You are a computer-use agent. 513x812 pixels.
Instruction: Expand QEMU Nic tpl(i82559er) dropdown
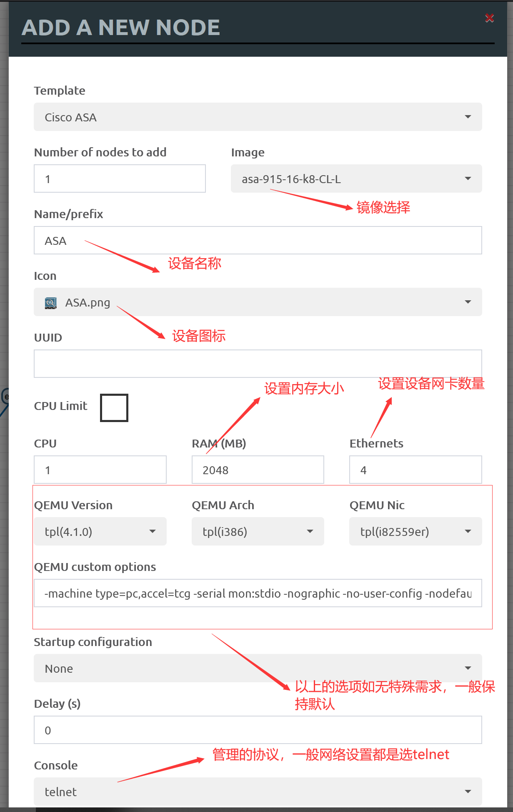(415, 531)
